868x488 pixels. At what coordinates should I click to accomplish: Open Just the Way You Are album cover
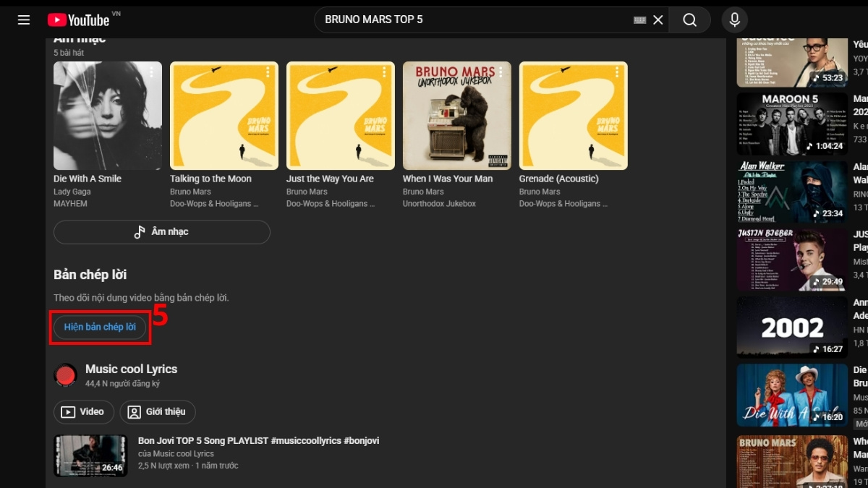point(341,116)
